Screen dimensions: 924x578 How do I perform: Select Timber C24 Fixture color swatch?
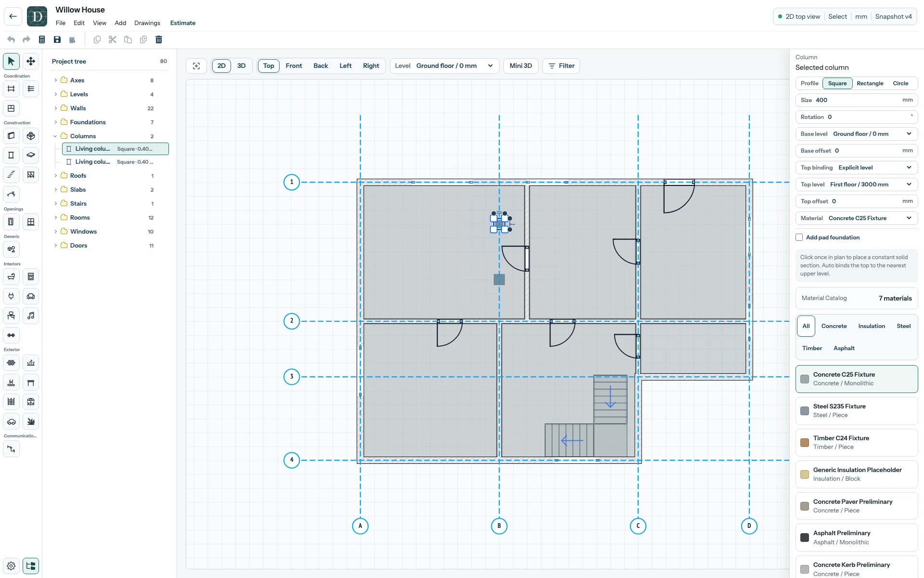coord(805,443)
